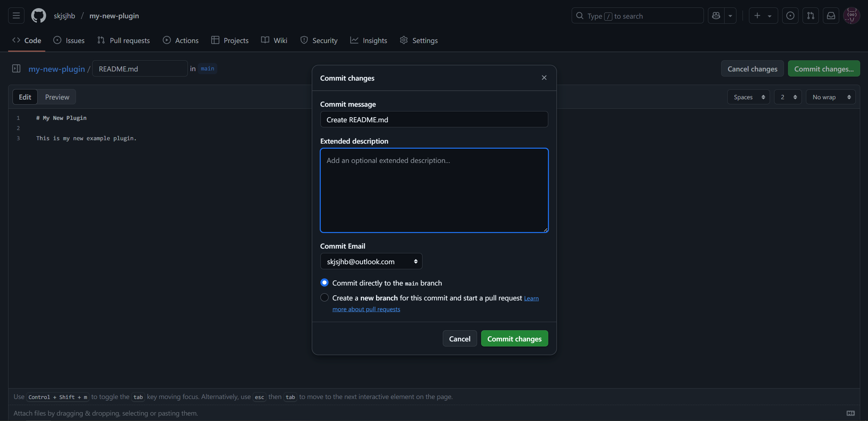Open the global navigation menu

pyautogui.click(x=16, y=16)
